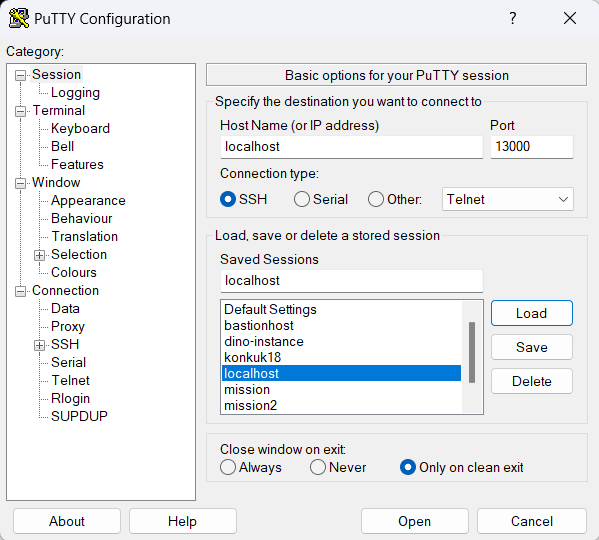Click the saved sessions list scrollbar
The width and height of the screenshot is (599, 540).
[x=472, y=352]
